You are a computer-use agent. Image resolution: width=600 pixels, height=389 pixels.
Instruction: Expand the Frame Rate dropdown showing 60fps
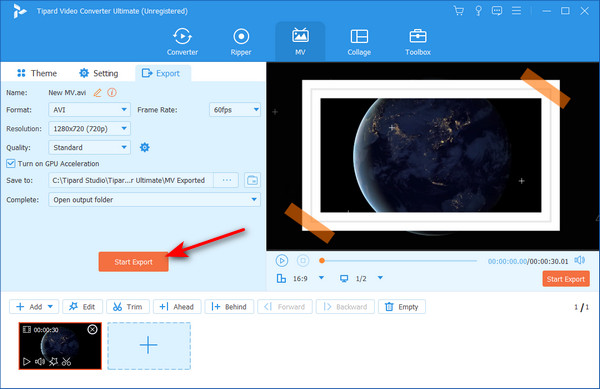[x=235, y=110]
